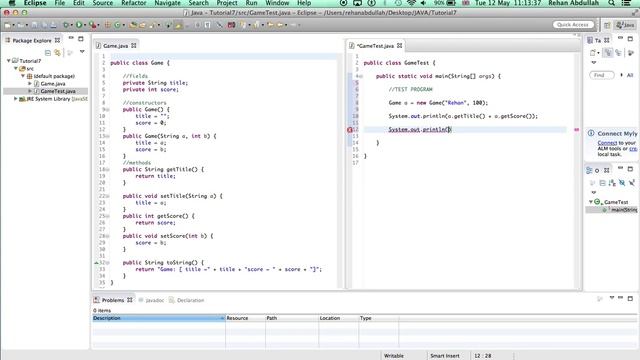
Task: Click the Find field in Task List
Action: tap(602, 75)
